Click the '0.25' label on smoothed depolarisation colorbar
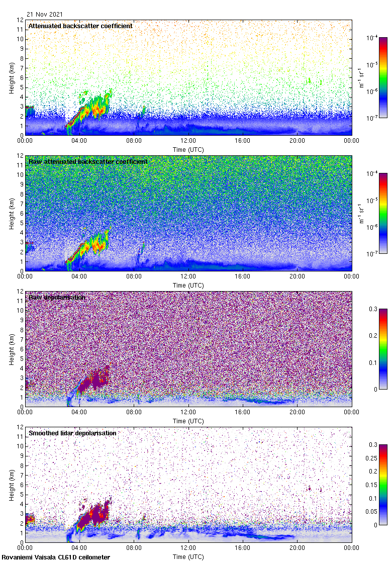 [x=371, y=458]
